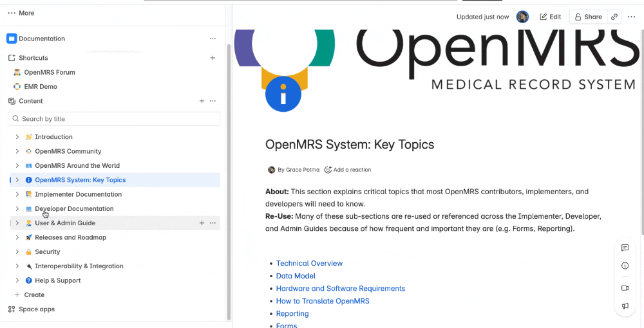The height and width of the screenshot is (328, 644).
Task: Open the OpenMRS Forum shortcut
Action: [44, 72]
